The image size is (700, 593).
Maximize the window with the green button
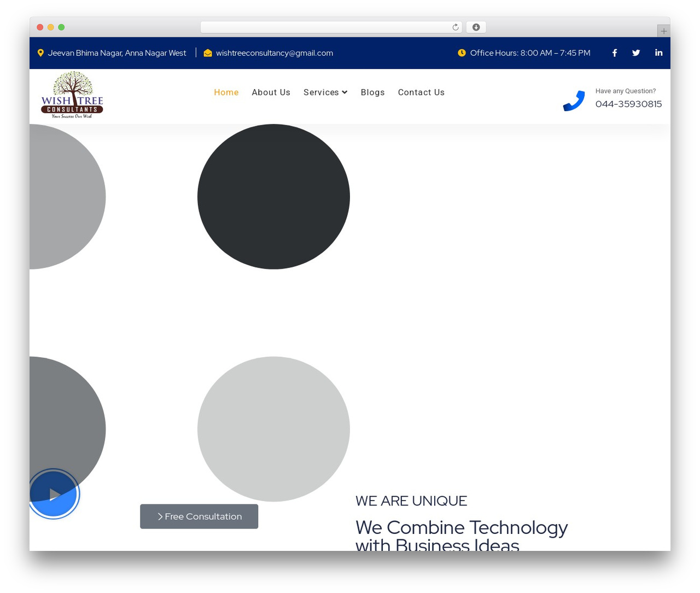(61, 27)
